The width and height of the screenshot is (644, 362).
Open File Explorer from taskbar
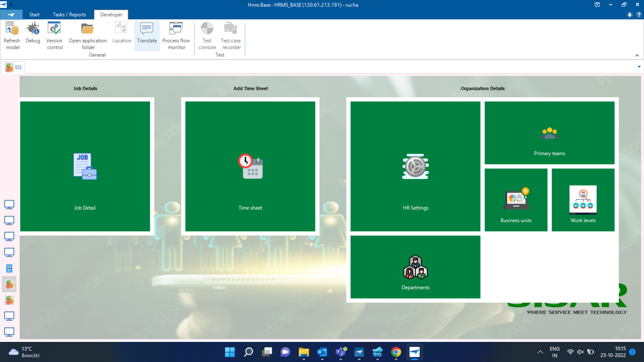pyautogui.click(x=304, y=352)
